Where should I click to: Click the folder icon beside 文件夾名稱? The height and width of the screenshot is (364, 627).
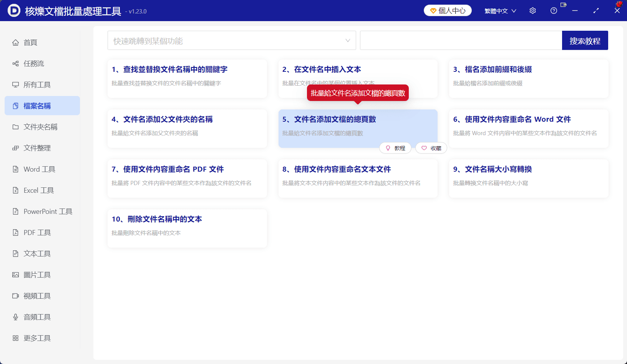[x=15, y=127]
